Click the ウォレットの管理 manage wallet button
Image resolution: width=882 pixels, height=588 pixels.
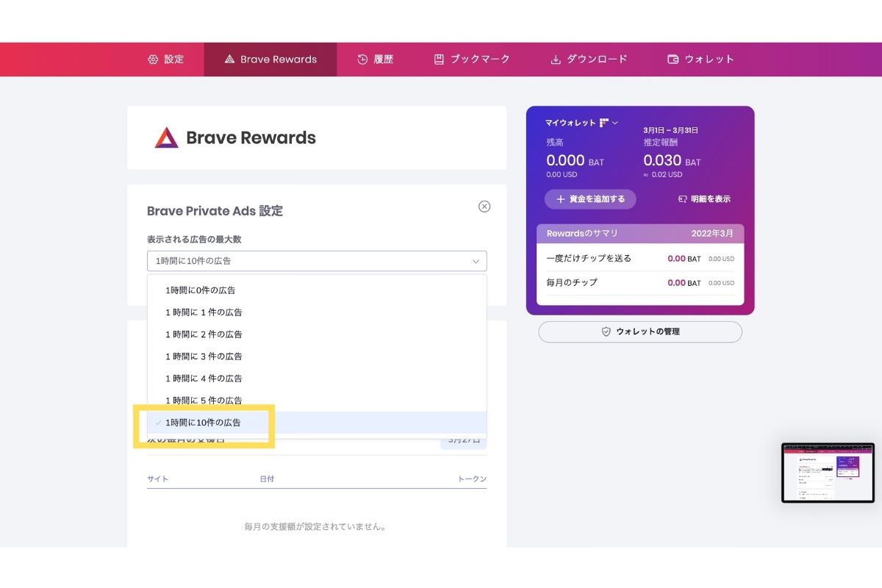click(639, 331)
